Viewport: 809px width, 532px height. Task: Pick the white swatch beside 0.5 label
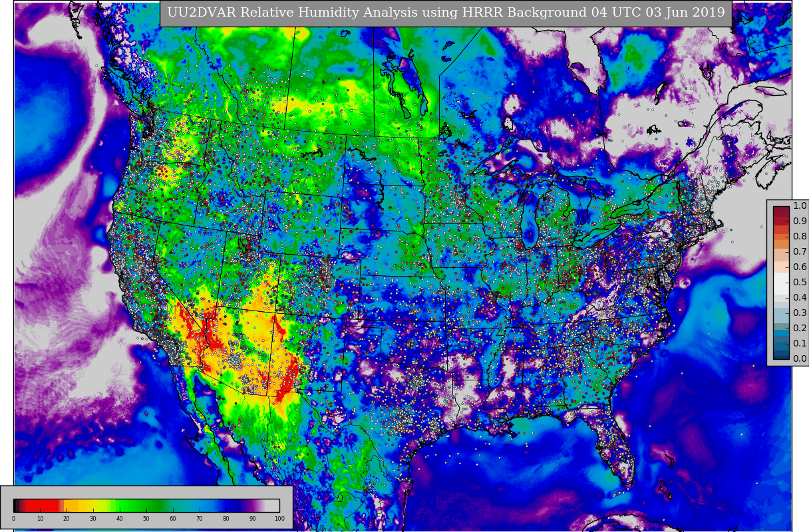(781, 283)
